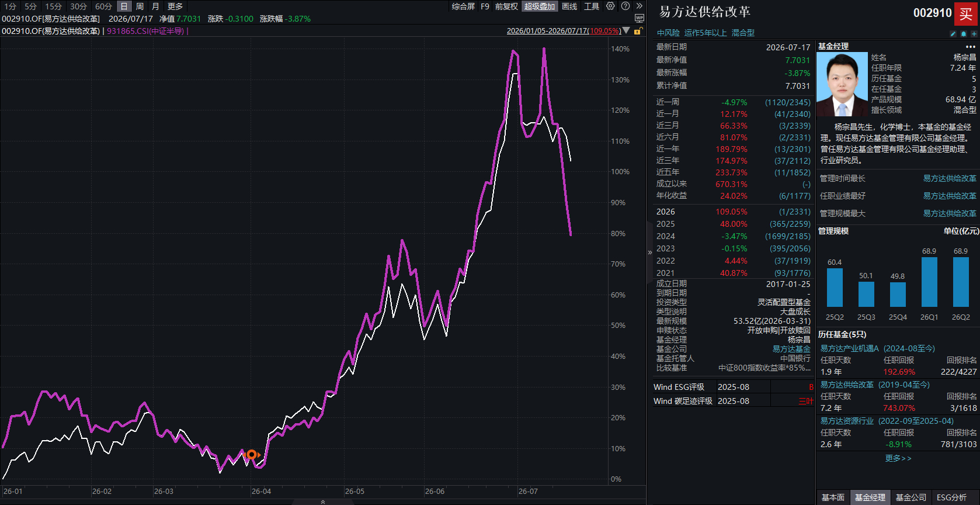Toggle 超级叠加 overlay
The height and width of the screenshot is (505, 980).
click(x=540, y=6)
